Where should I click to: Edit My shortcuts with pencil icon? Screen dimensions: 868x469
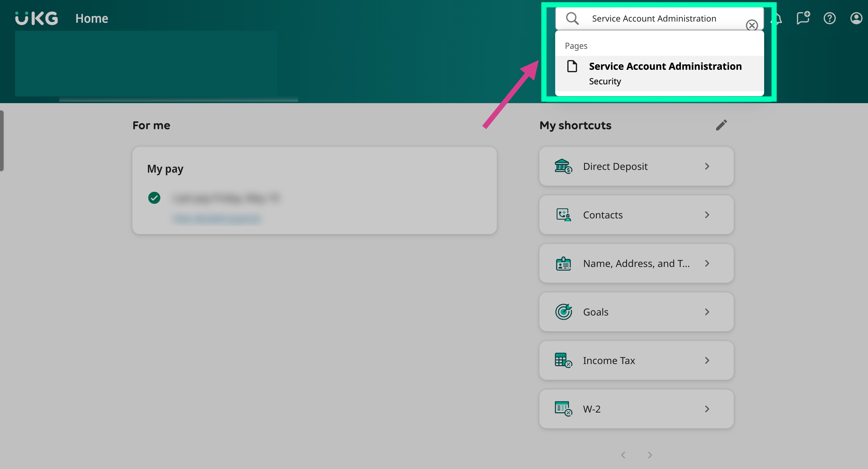(x=721, y=125)
